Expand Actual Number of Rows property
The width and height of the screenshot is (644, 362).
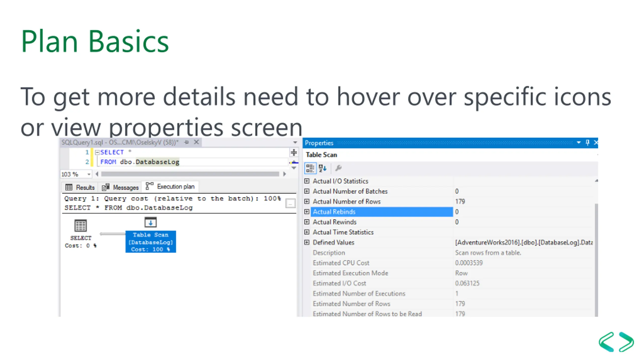click(x=307, y=201)
